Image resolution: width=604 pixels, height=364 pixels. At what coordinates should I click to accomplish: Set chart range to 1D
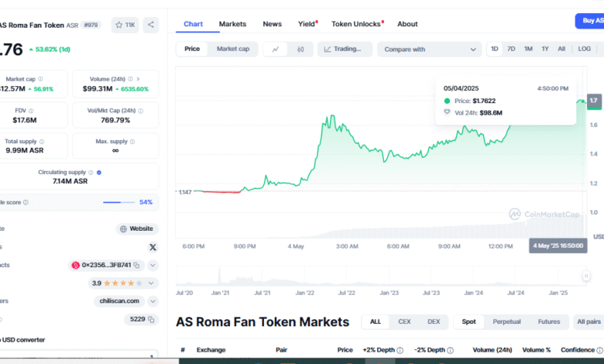coord(495,49)
